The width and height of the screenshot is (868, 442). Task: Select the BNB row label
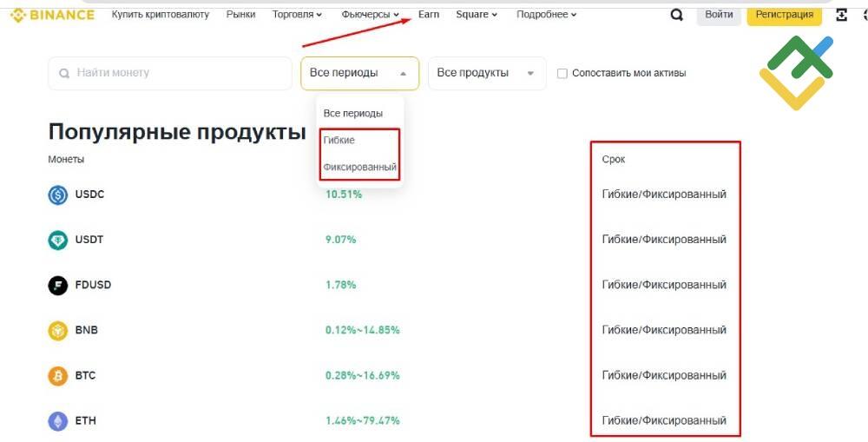86,330
